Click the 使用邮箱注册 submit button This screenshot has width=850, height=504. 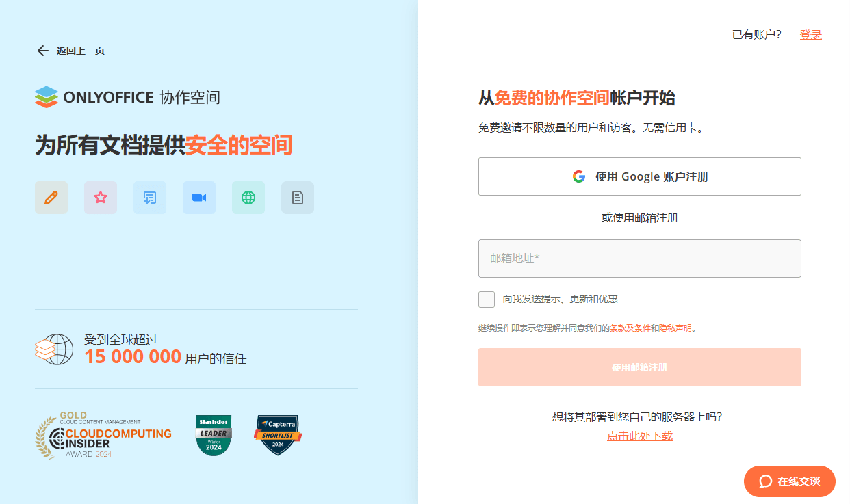click(639, 367)
